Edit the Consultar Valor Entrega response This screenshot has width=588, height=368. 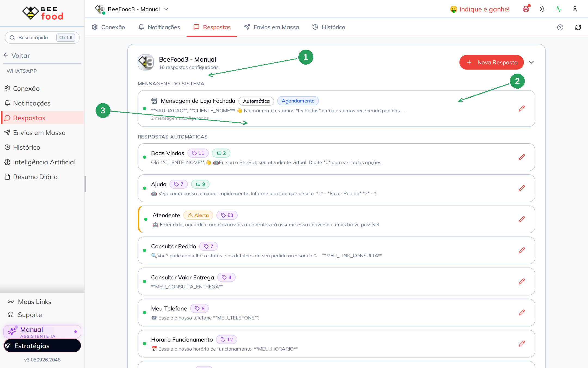(522, 281)
